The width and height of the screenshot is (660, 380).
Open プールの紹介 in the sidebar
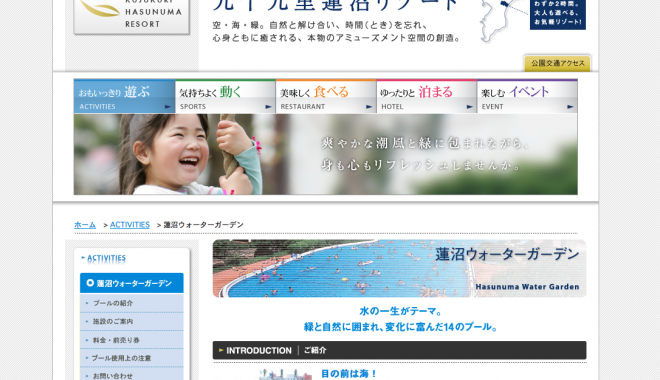tap(132, 303)
